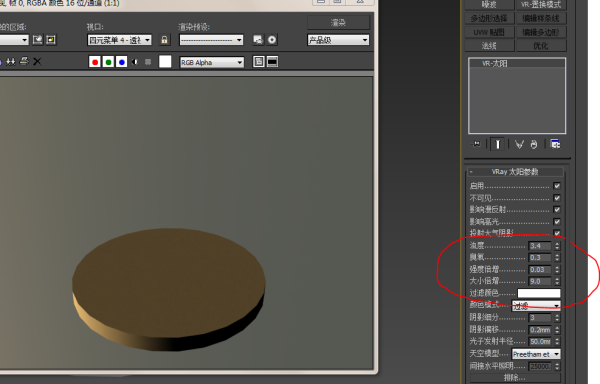Toggle the 投射大气阴影 checkbox

[x=557, y=233]
